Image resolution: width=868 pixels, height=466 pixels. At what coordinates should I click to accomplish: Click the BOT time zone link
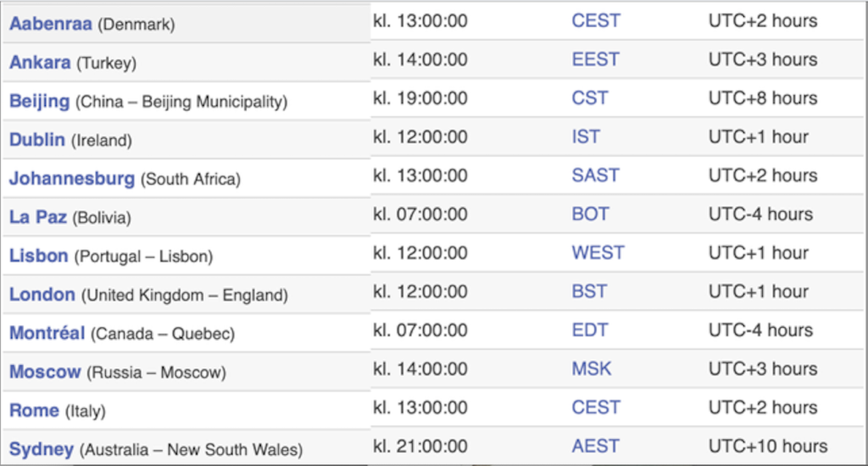590,214
